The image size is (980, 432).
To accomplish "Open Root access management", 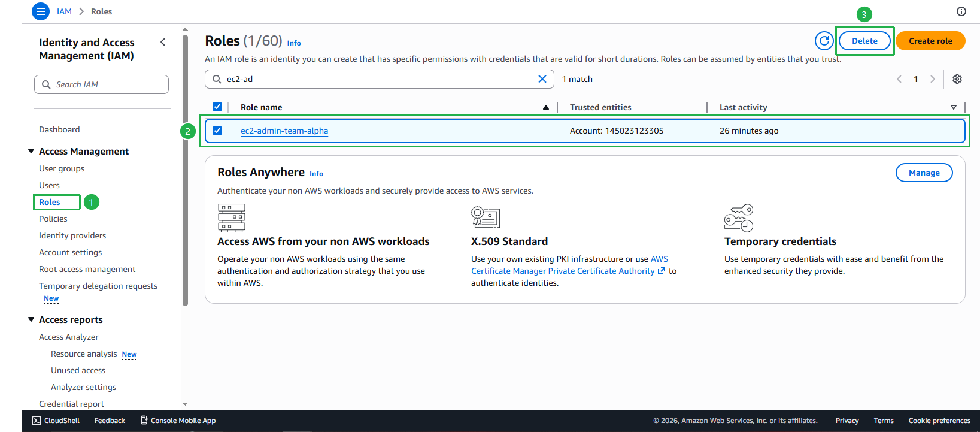I will coord(87,269).
